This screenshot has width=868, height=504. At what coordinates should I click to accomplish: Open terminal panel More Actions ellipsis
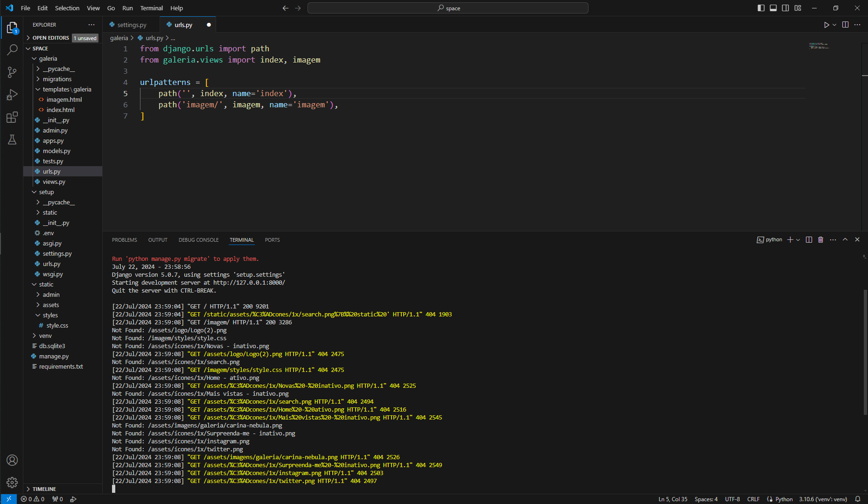click(833, 239)
